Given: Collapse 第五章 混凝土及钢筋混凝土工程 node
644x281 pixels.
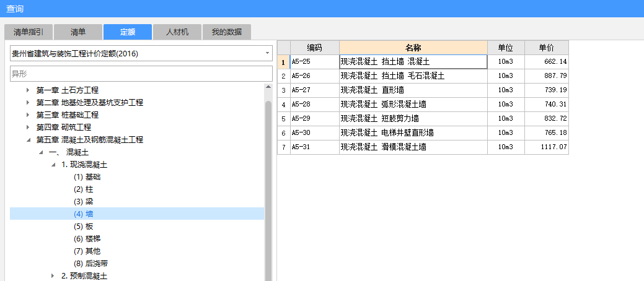Looking at the screenshot, I should [x=28, y=140].
